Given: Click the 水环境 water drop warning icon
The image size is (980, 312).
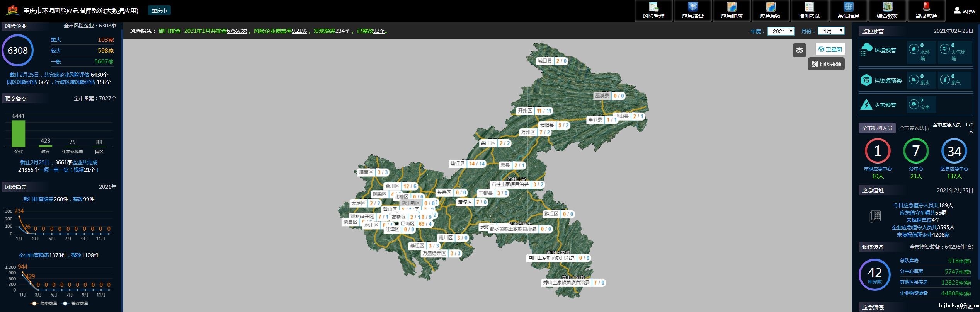Looking at the screenshot, I should (914, 49).
